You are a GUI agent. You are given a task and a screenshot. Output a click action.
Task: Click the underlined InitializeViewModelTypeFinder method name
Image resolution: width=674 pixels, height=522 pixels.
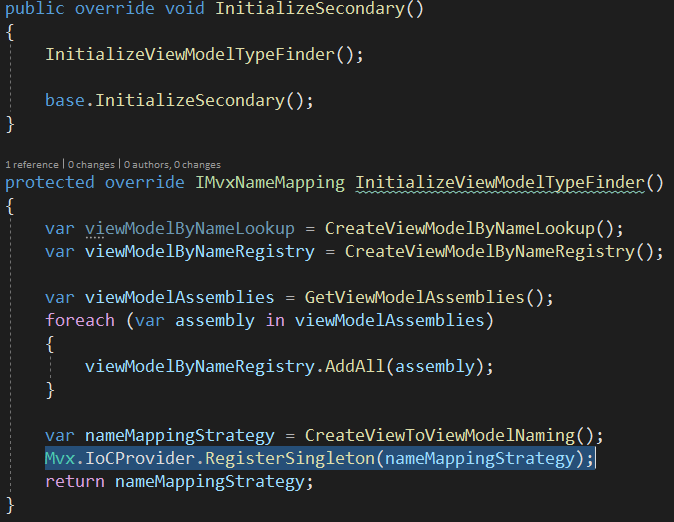499,182
